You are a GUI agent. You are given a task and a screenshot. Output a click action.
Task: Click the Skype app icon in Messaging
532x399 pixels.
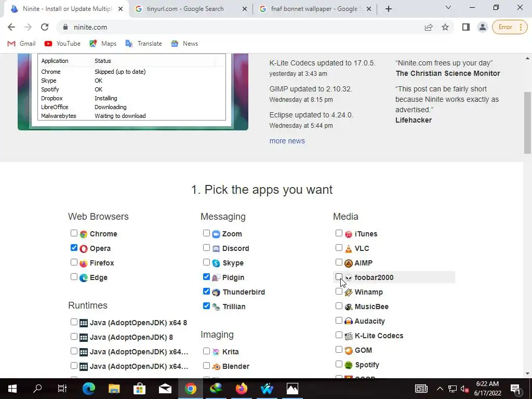[x=216, y=263]
